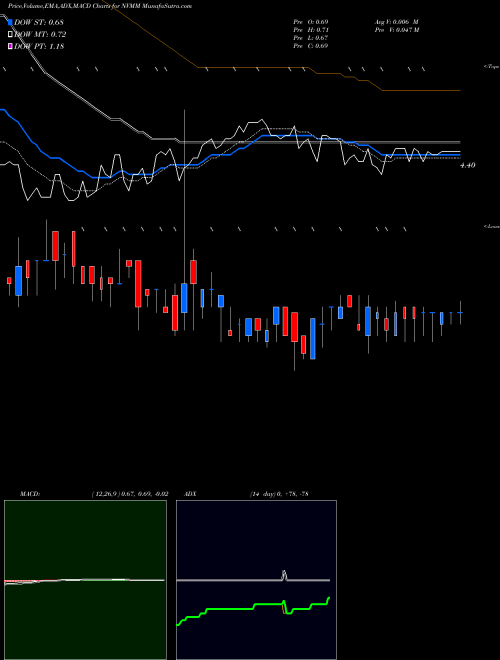Screen dimensions: 500x660
Task: Click the 'Avg V: 0.006 M' value
Action: pyautogui.click(x=397, y=22)
